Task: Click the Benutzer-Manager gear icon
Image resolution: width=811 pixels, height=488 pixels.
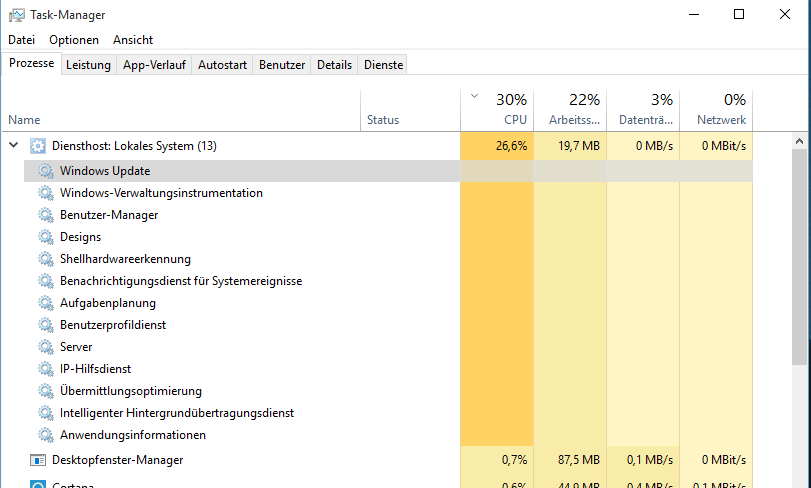Action: 46,215
